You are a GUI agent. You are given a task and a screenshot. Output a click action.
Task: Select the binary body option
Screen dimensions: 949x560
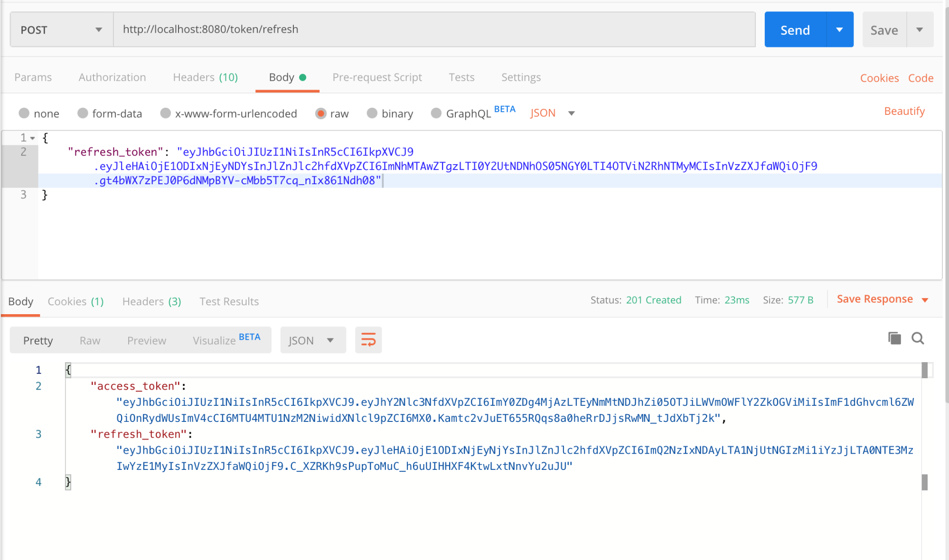point(389,113)
